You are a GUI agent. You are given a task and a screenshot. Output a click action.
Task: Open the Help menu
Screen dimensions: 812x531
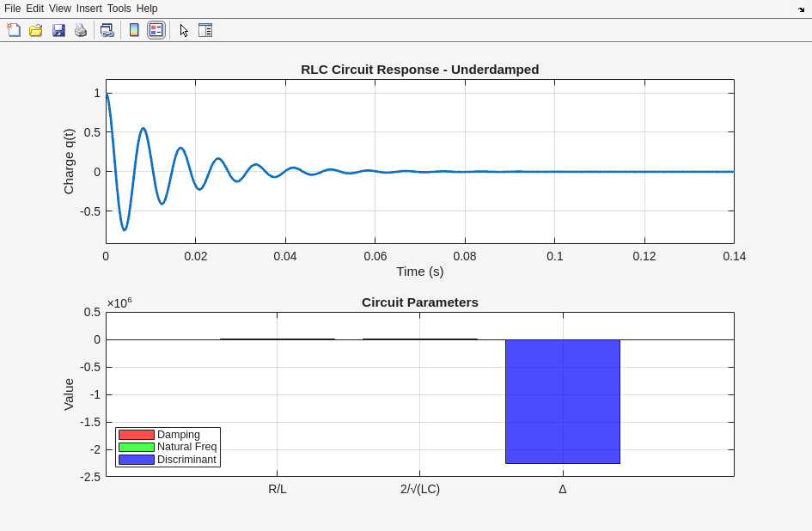[147, 9]
